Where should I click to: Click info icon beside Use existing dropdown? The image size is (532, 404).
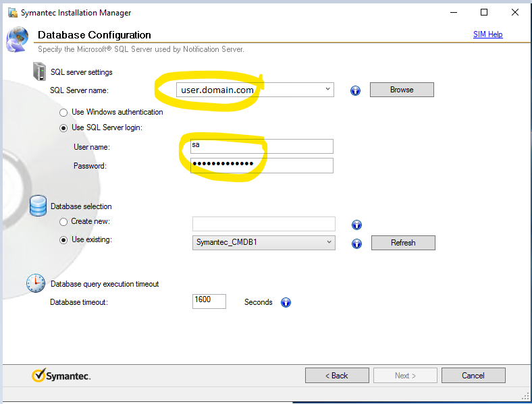(x=356, y=243)
